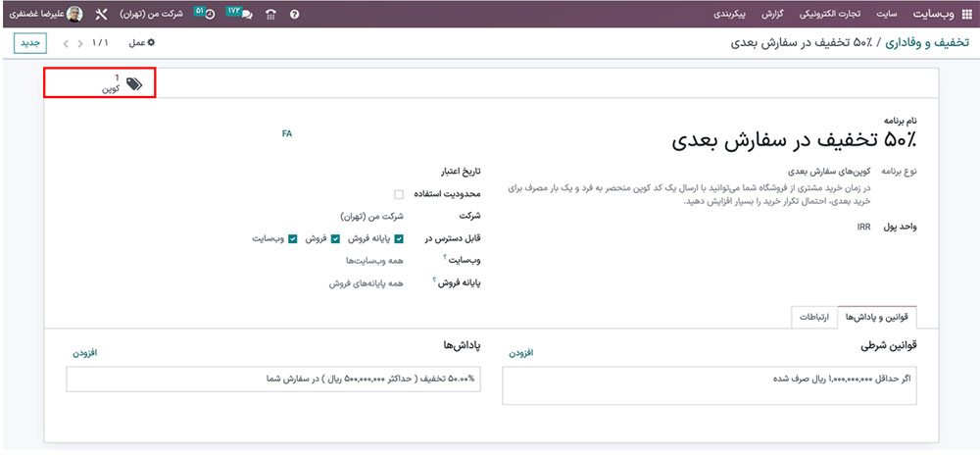Viewport: 980px width, 459px height.
Task: Open the عمل action gear dropdown
Action: click(x=143, y=43)
